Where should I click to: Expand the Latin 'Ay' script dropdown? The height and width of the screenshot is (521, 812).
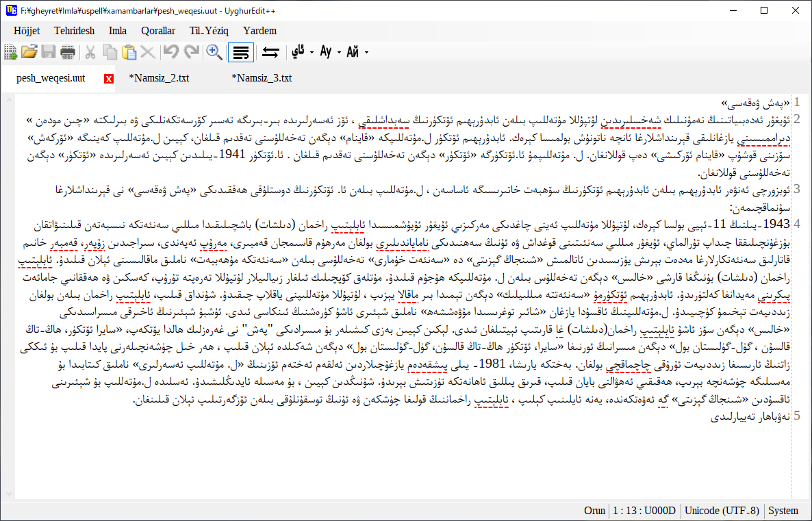(339, 52)
